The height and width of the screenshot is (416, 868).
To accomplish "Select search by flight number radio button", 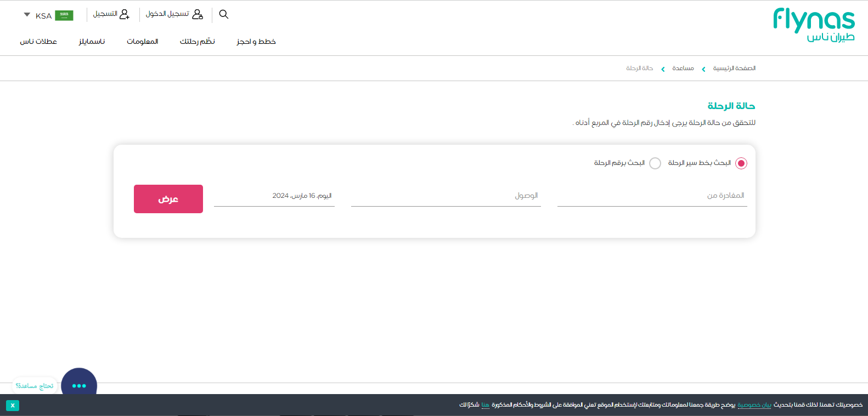I will [x=655, y=163].
